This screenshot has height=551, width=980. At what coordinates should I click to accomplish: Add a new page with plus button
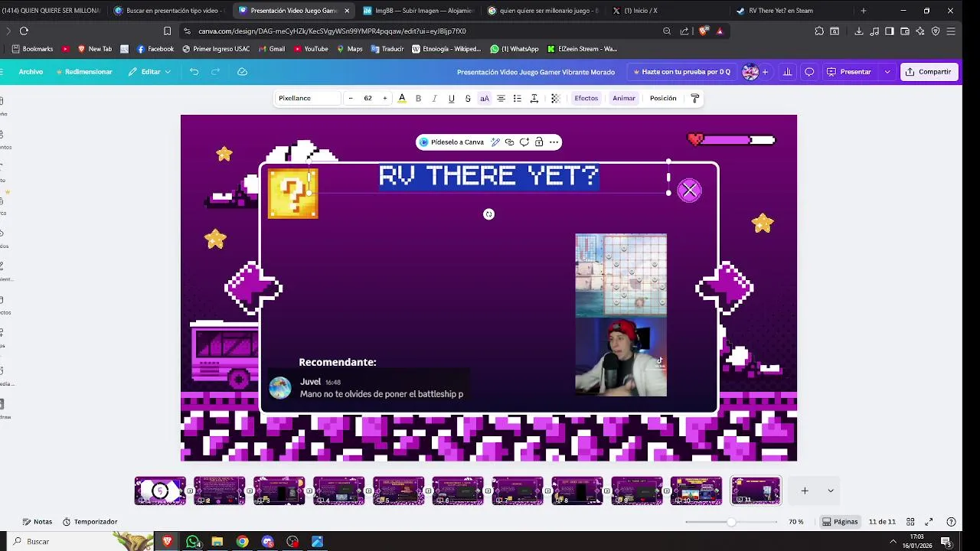point(805,491)
